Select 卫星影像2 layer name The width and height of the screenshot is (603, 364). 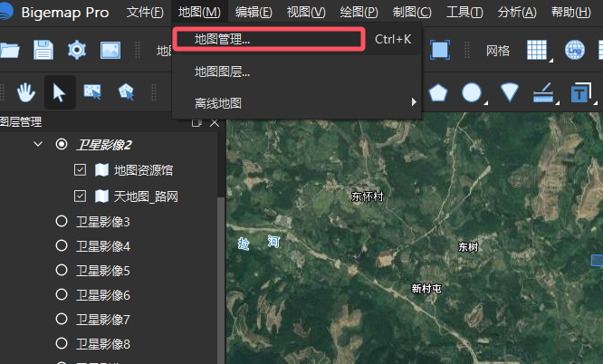[x=104, y=145]
